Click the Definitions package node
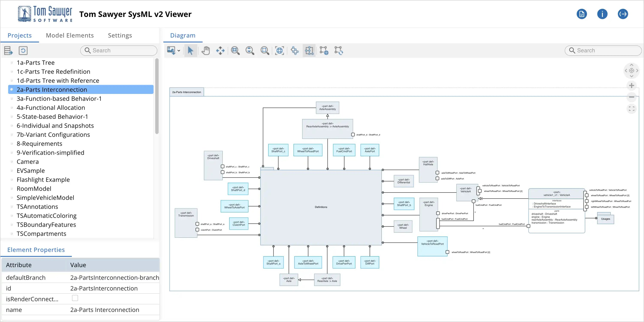 [x=321, y=207]
